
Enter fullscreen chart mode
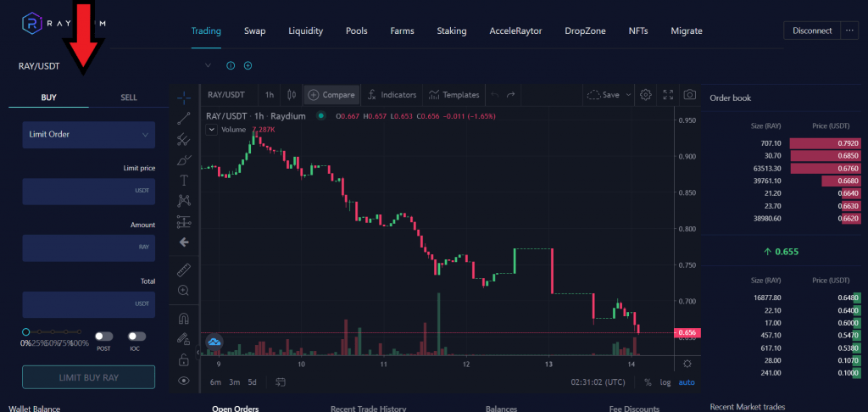pos(668,95)
